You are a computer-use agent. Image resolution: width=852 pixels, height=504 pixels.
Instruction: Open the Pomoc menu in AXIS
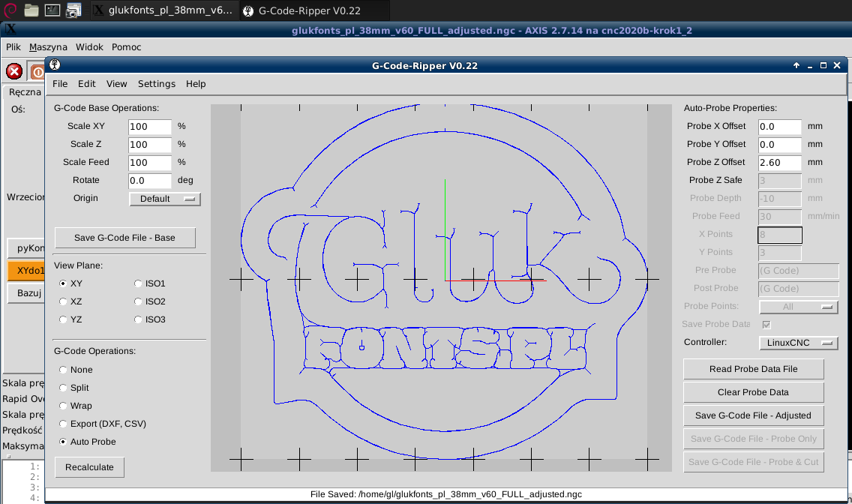(x=126, y=46)
